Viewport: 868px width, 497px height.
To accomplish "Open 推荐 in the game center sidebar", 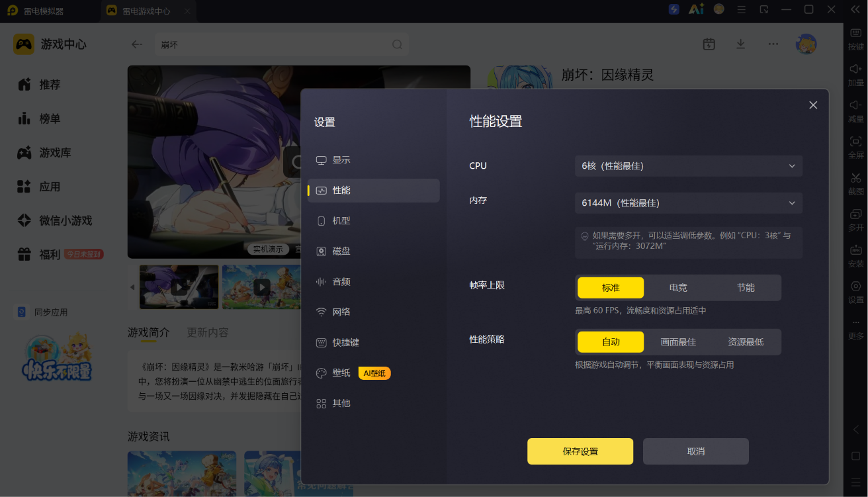I will click(40, 85).
